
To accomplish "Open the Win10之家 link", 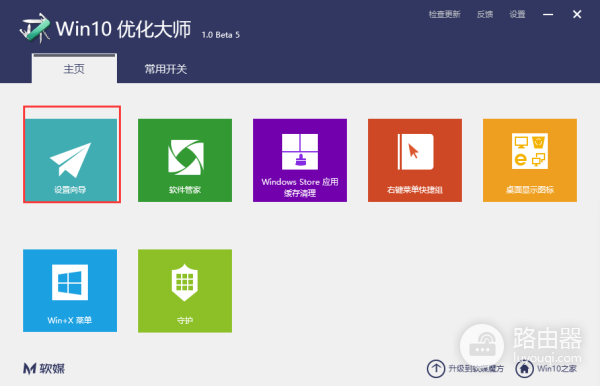I will [557, 369].
